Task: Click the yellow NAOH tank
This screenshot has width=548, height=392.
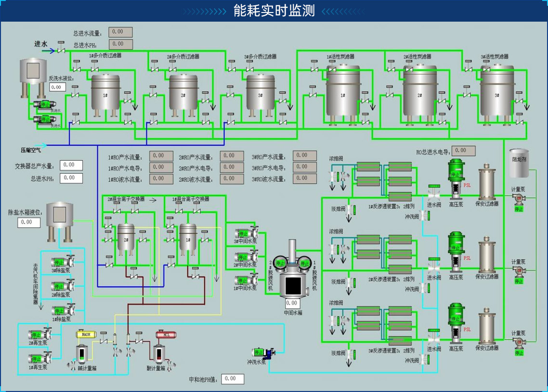Action: (86, 334)
